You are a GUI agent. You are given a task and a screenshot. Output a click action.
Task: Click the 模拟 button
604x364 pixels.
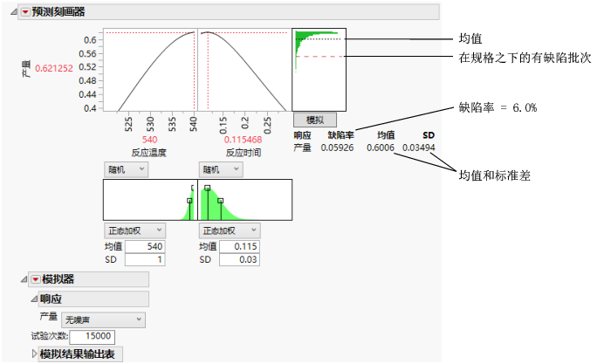pyautogui.click(x=315, y=120)
